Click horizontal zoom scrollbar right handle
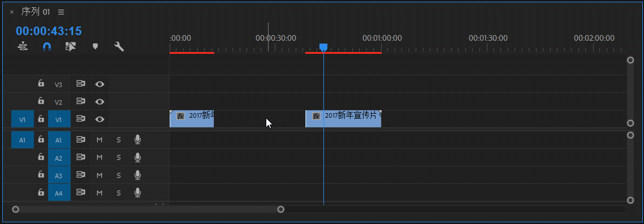Image resolution: width=644 pixels, height=224 pixels. click(x=281, y=209)
